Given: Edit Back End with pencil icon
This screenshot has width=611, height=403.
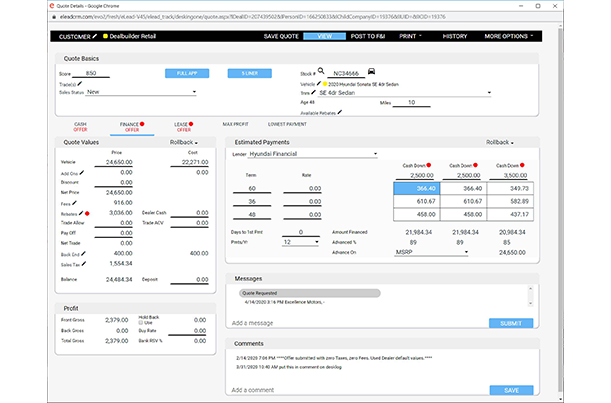Looking at the screenshot, I should (x=83, y=254).
